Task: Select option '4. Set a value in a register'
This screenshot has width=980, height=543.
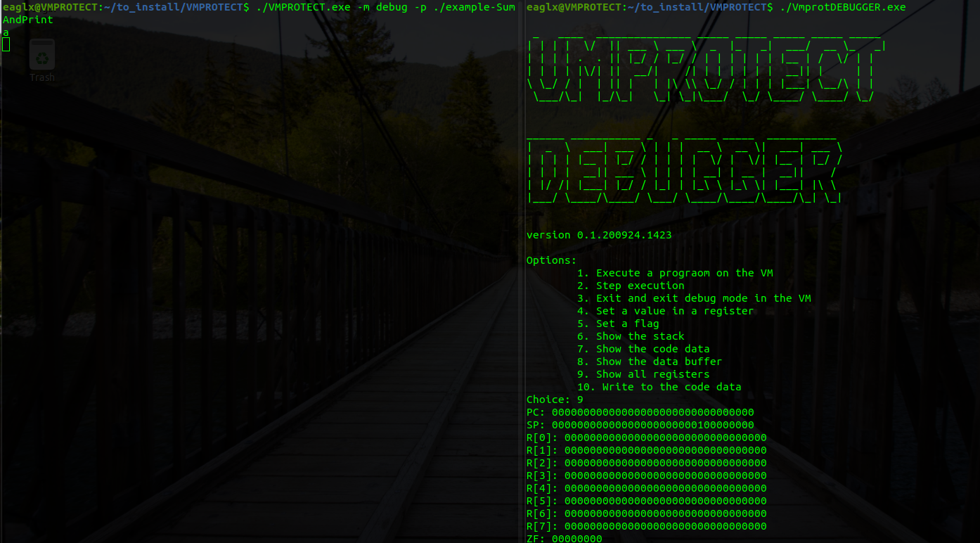Action: 665,311
